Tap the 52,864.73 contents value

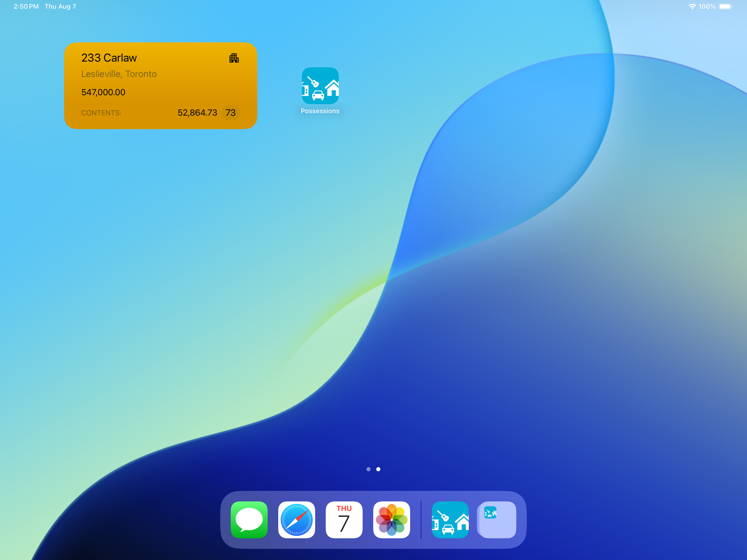point(197,113)
